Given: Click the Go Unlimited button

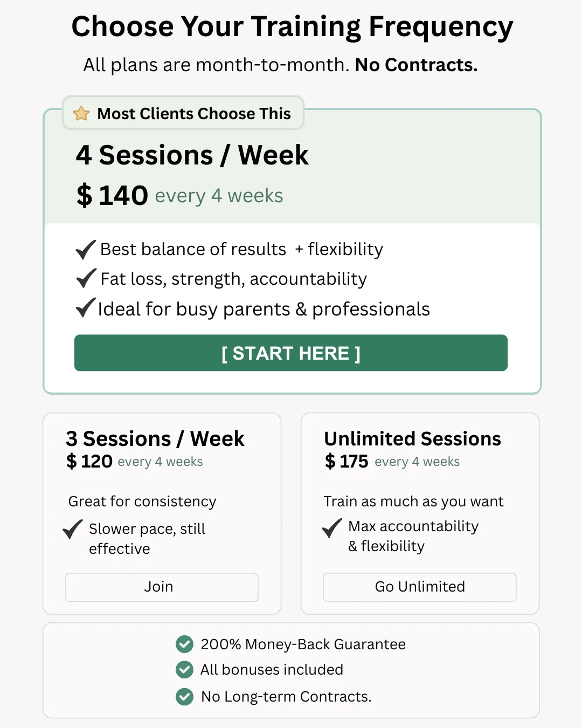Looking at the screenshot, I should 420,587.
